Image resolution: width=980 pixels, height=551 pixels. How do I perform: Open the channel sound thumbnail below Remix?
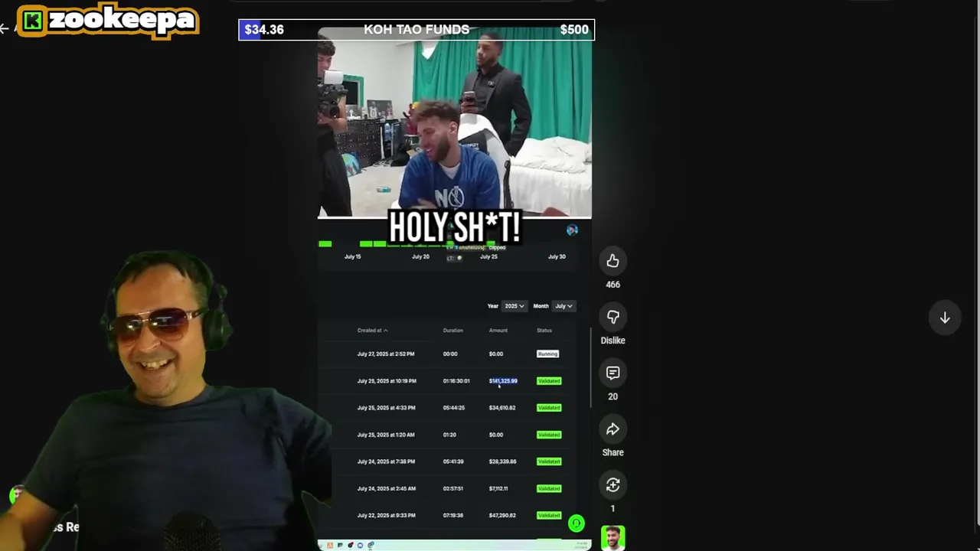[x=612, y=538]
